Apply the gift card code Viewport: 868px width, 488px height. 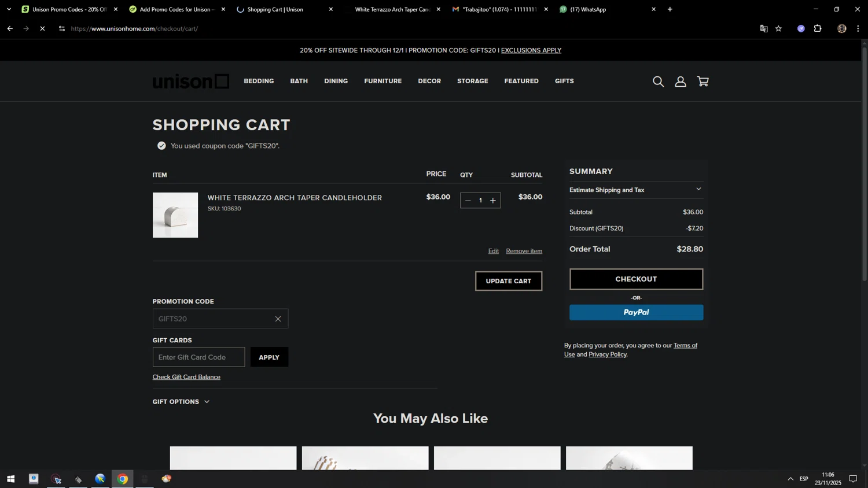tap(269, 357)
